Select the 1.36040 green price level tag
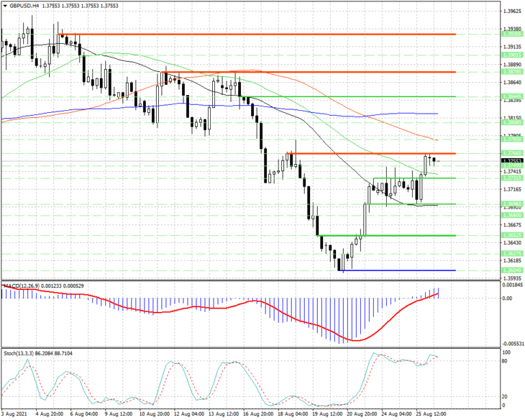 pyautogui.click(x=512, y=270)
